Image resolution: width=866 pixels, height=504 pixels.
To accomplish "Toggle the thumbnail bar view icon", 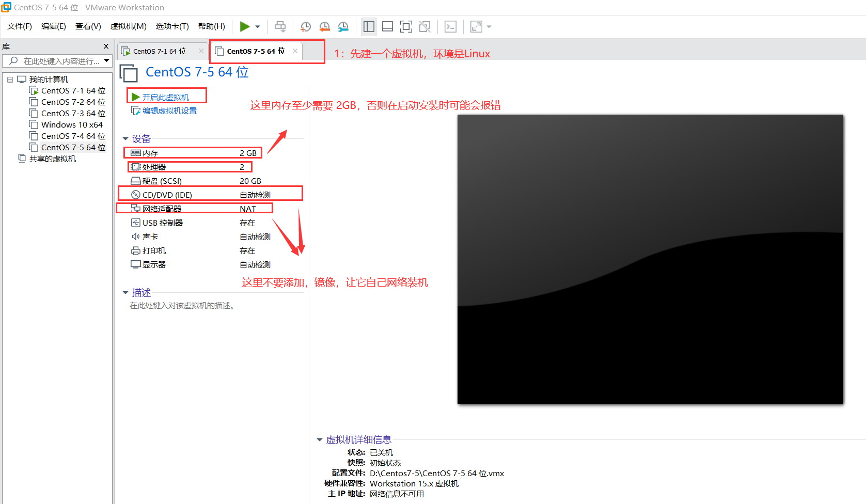I will pos(387,26).
